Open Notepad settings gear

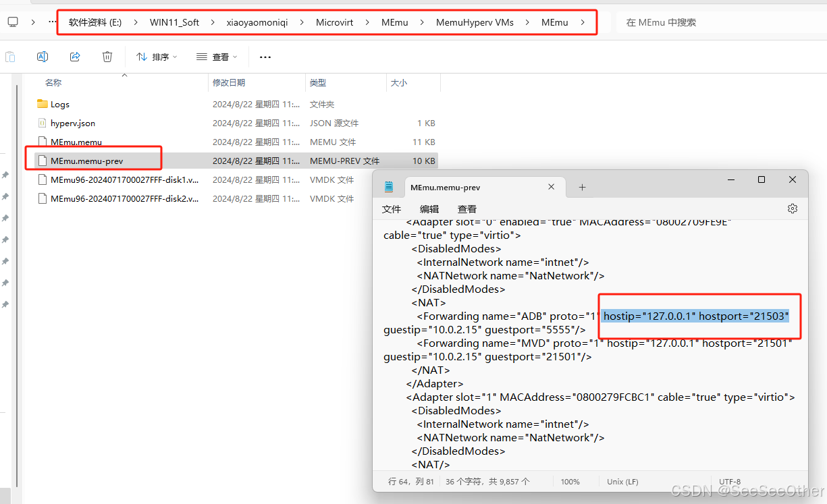[x=793, y=208]
